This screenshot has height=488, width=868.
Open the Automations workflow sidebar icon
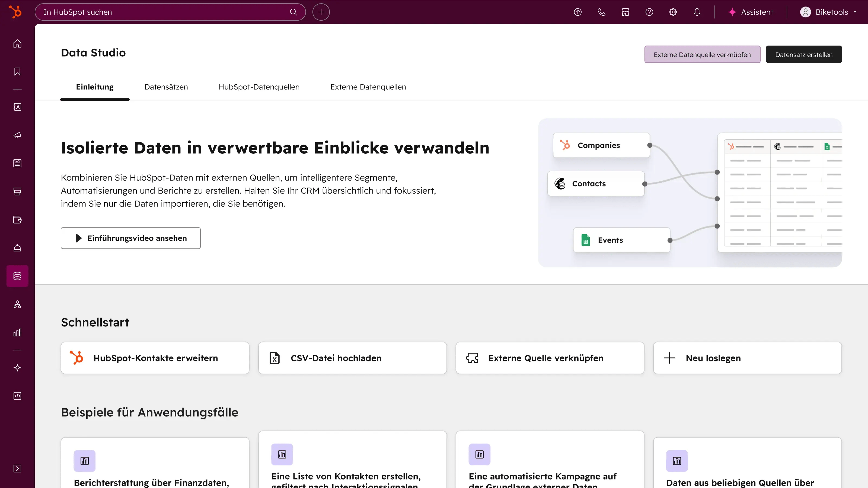pyautogui.click(x=17, y=304)
